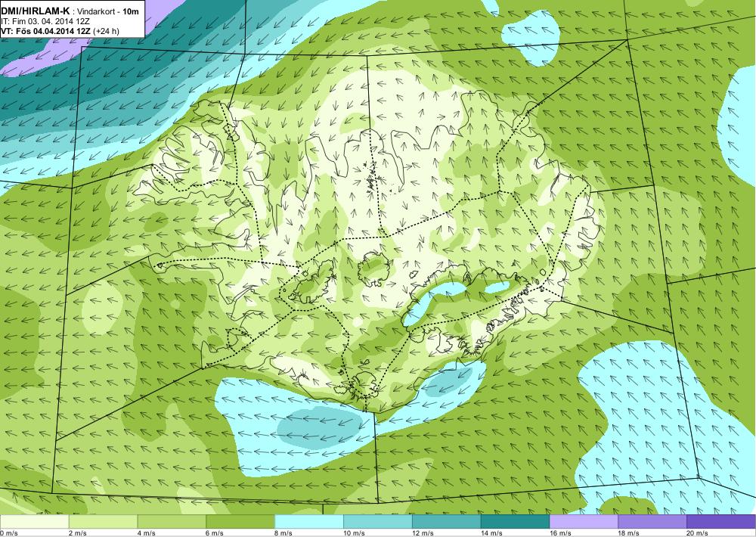Click the '2 m/s' legend label
Viewport: 756px width, 537px height.
tap(78, 533)
